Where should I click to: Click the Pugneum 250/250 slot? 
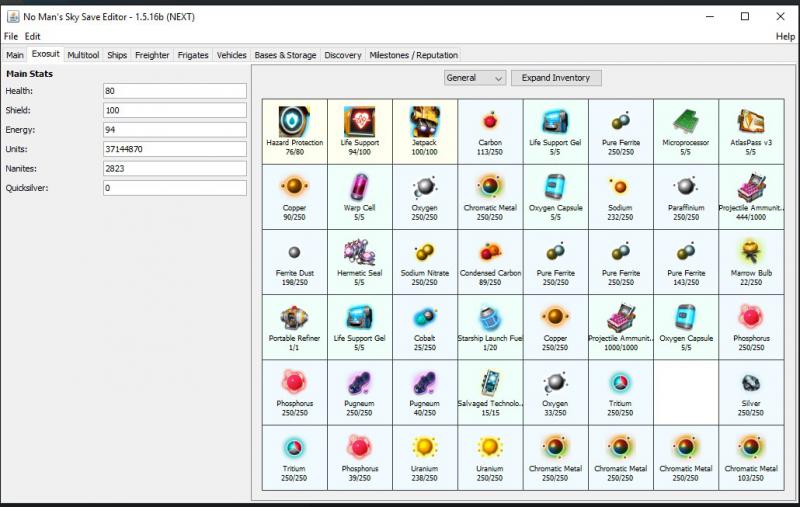pyautogui.click(x=360, y=393)
